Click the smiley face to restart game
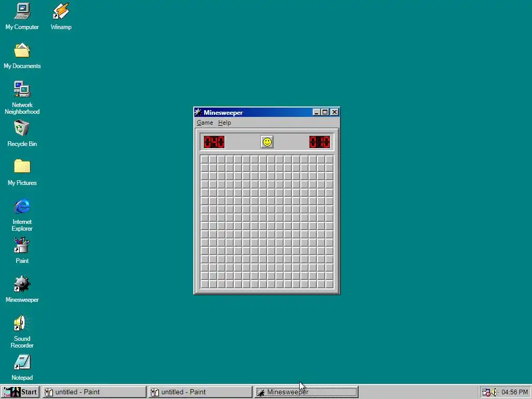The height and width of the screenshot is (399, 532). point(267,142)
